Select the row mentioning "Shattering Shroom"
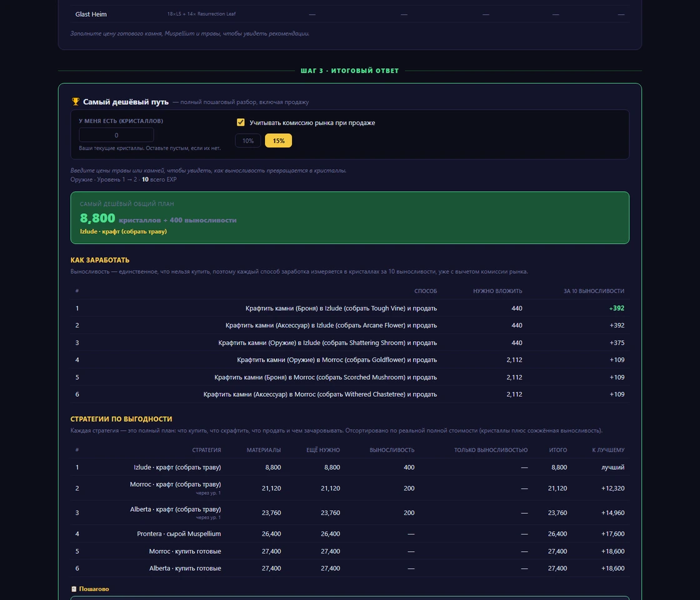This screenshot has width=700, height=600. point(350,343)
